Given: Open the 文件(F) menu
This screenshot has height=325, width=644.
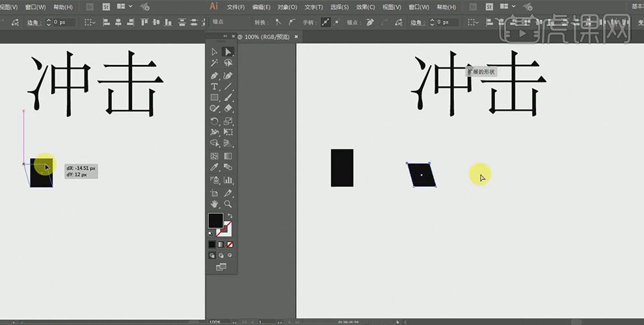Looking at the screenshot, I should [235, 7].
